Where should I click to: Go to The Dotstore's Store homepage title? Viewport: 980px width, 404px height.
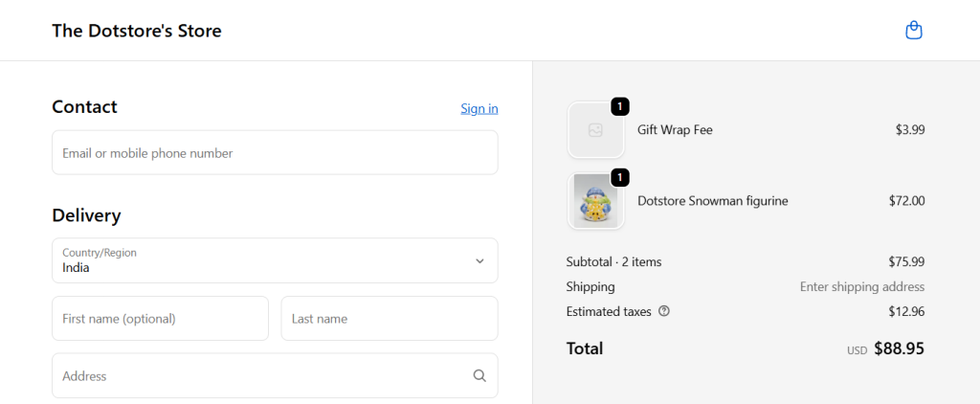(x=137, y=31)
